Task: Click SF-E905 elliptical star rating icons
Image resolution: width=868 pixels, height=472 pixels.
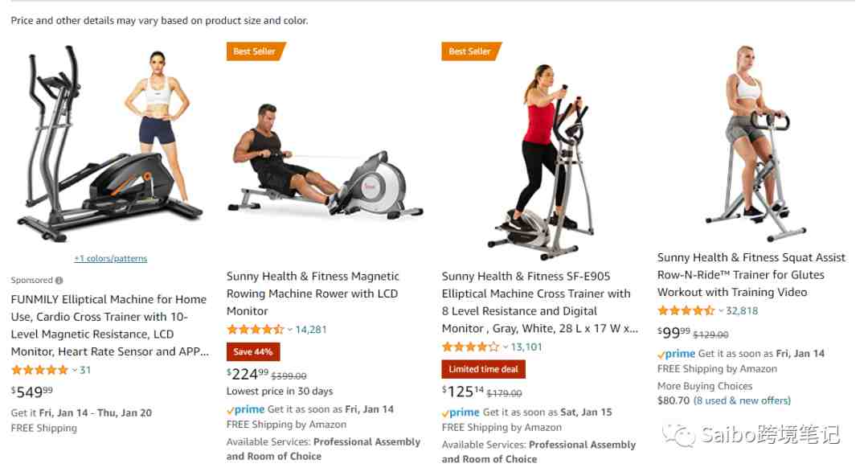Action: (x=470, y=347)
